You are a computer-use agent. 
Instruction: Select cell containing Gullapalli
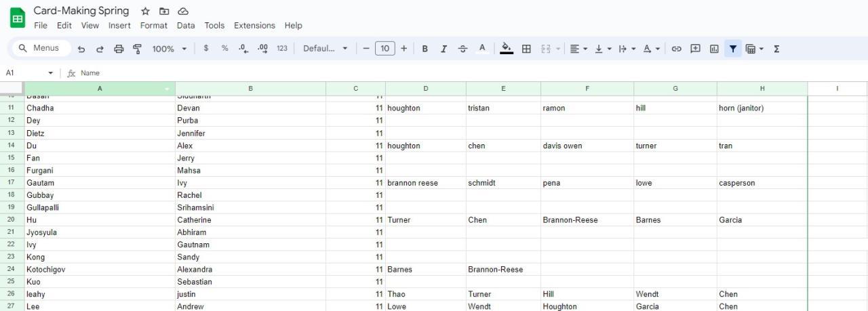(x=100, y=207)
